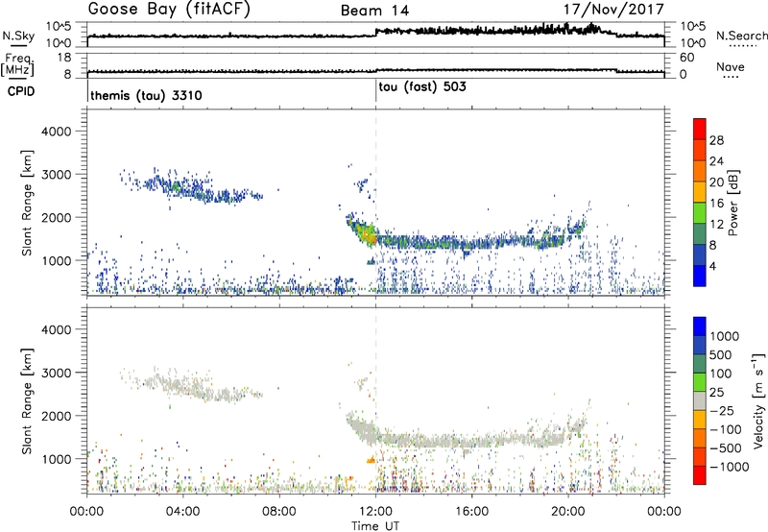
Task: Click the yellow 16-20 dB power color segment
Action: pyautogui.click(x=700, y=191)
